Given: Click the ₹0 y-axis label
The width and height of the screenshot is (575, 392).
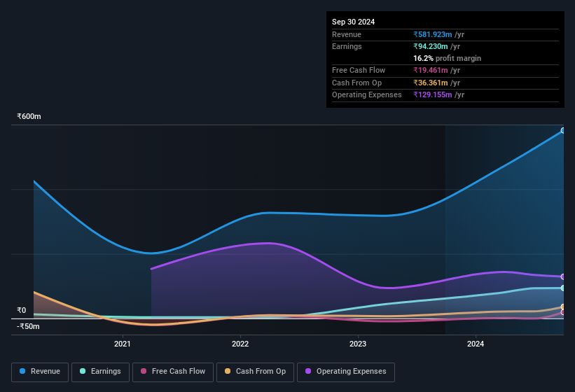Looking at the screenshot, I should 21,310.
